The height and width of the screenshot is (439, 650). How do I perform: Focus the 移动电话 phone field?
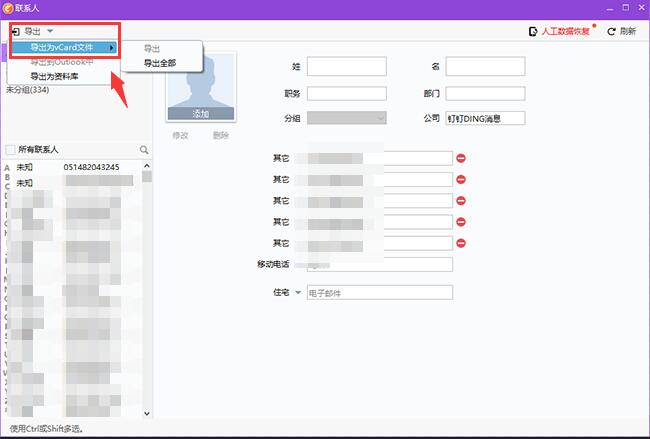click(x=380, y=264)
